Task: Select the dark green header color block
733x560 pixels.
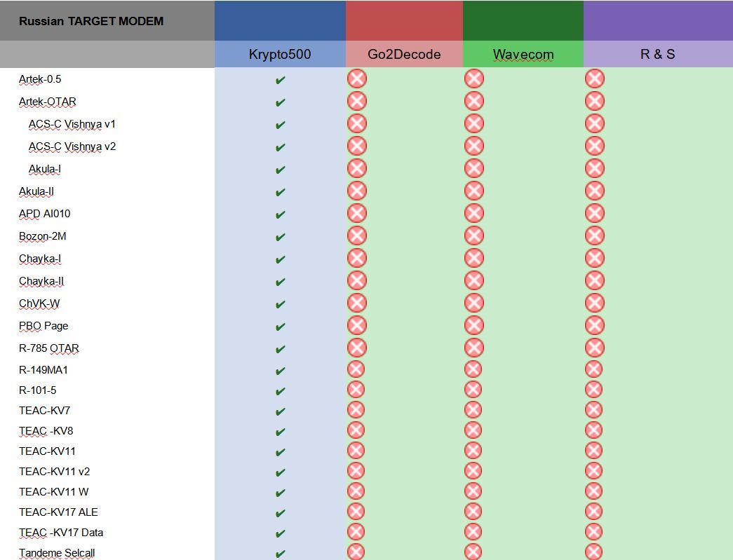Action: [523, 20]
